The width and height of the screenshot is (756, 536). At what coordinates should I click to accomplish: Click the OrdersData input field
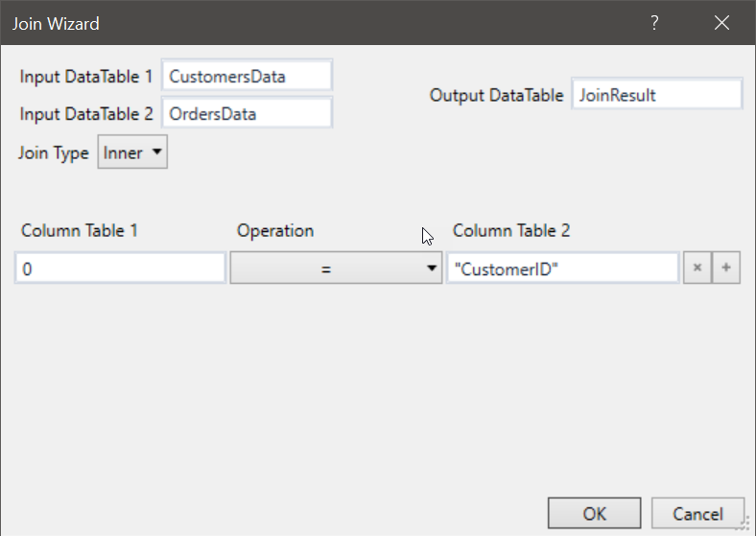247,113
